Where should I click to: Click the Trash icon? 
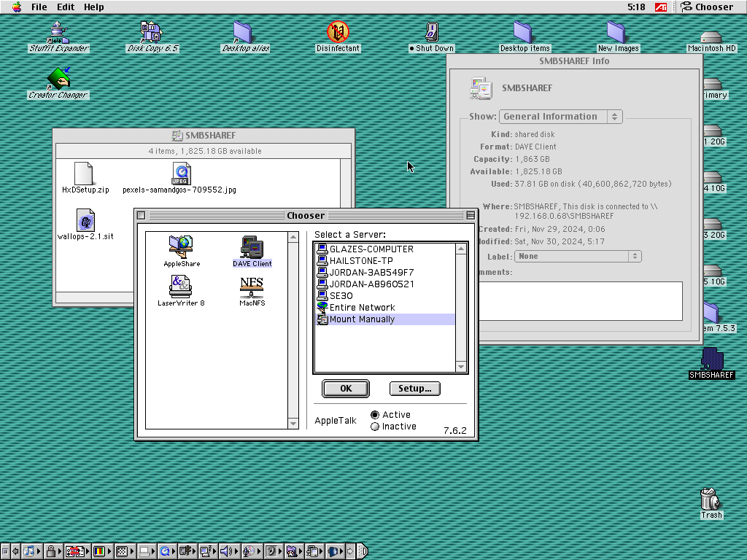coord(711,503)
